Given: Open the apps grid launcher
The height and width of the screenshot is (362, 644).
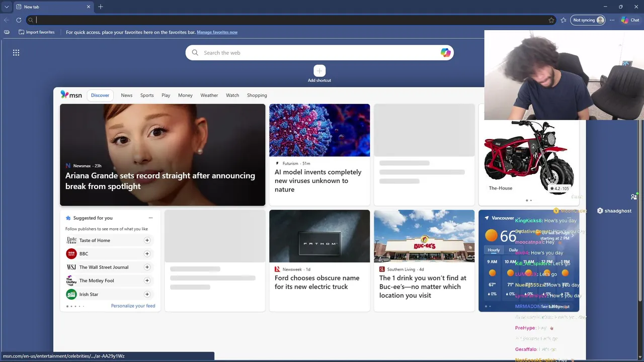Looking at the screenshot, I should click(x=16, y=52).
